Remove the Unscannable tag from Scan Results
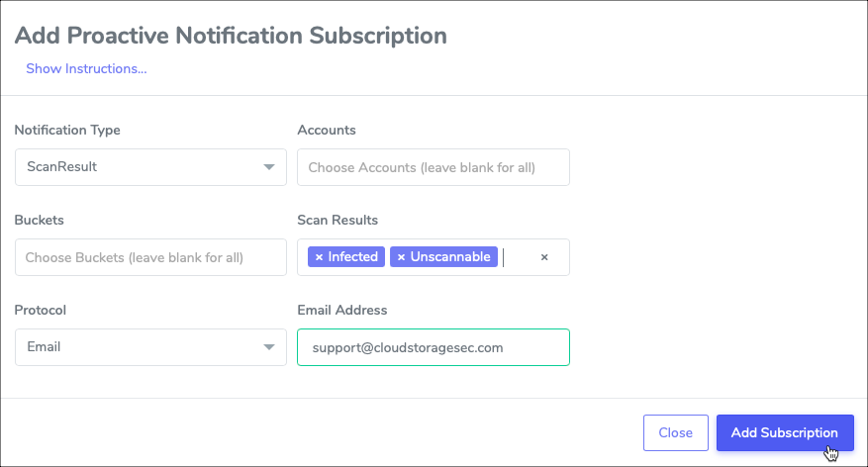This screenshot has width=868, height=467. coord(402,257)
